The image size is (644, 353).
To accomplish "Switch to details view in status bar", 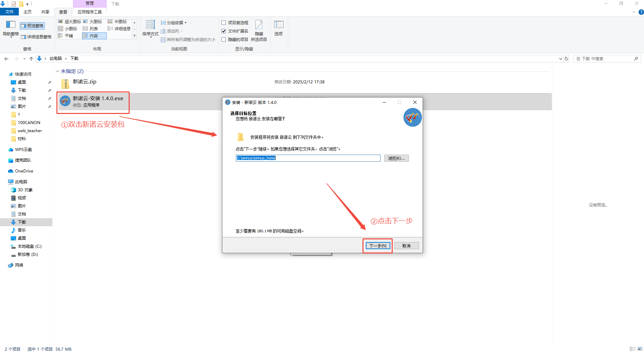I will [633, 349].
